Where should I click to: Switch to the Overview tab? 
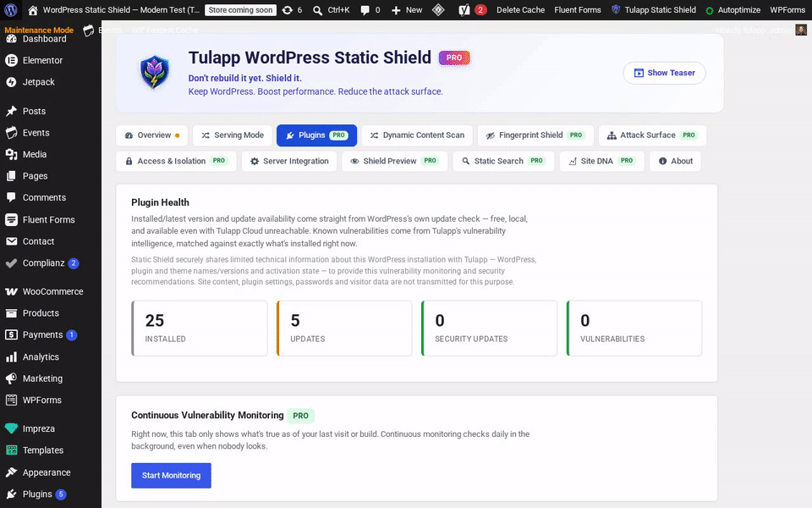(152, 135)
